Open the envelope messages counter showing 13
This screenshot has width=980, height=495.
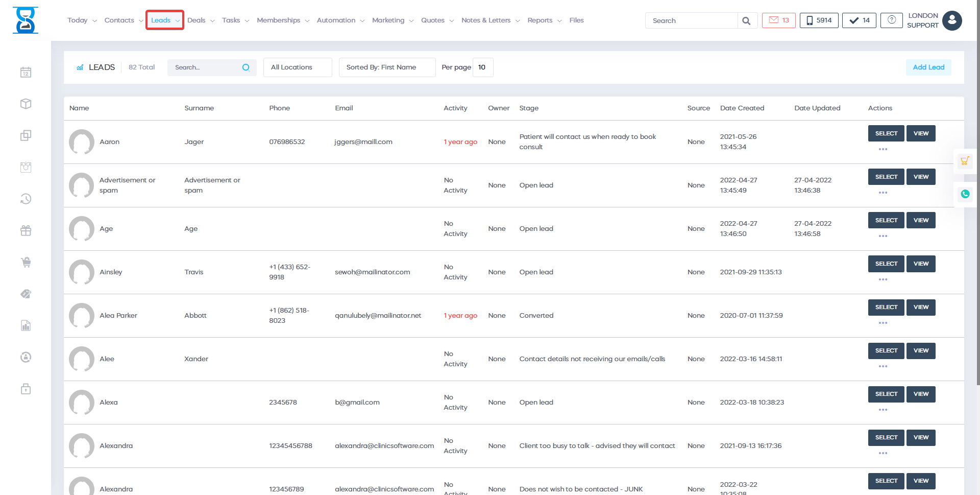click(778, 20)
